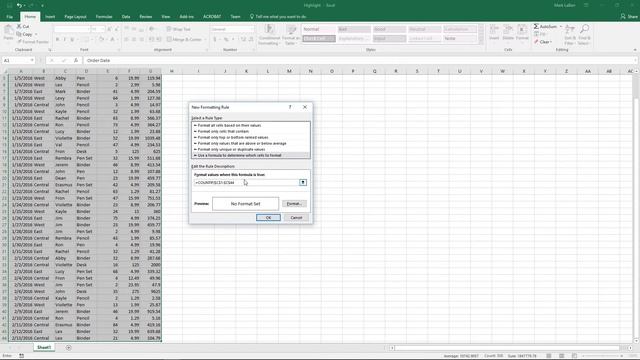Click the formula input field in the dialog
The image size is (640, 360).
pos(247,182)
